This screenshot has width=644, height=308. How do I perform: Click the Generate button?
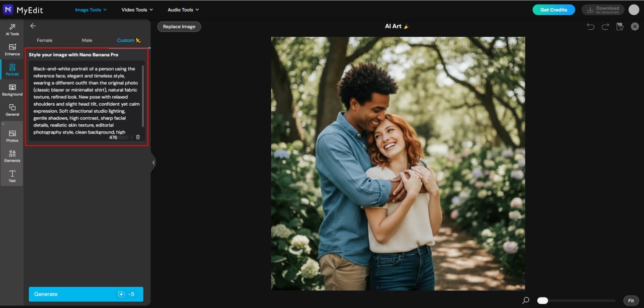point(86,294)
